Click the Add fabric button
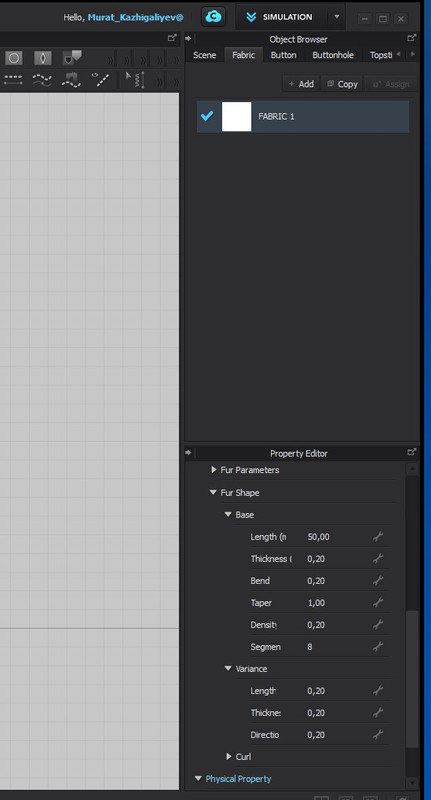 pos(301,84)
